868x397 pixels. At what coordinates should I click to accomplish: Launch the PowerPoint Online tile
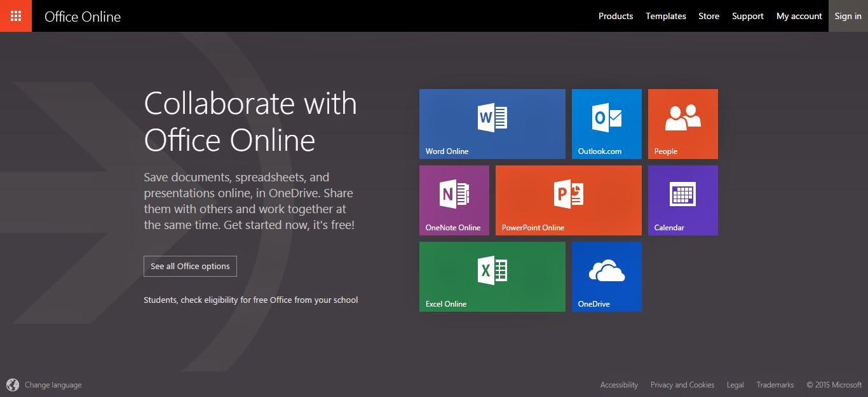click(569, 200)
